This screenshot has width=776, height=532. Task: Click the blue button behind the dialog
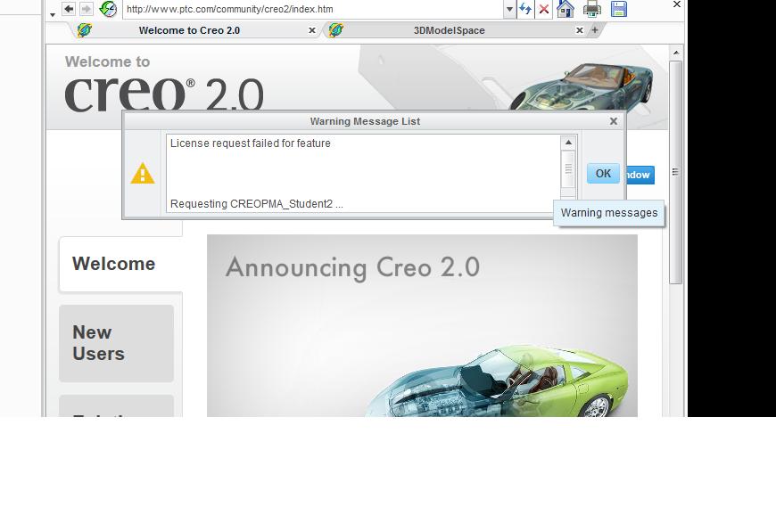(x=640, y=175)
